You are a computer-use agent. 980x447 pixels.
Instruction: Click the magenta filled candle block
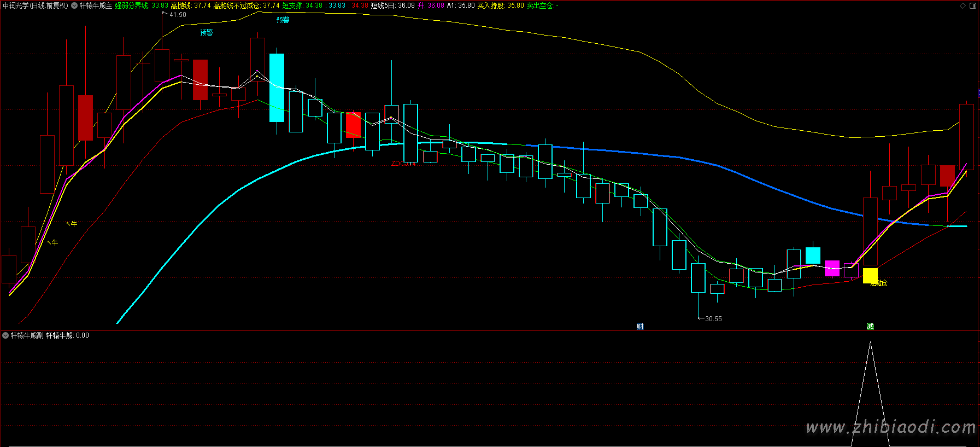pyautogui.click(x=832, y=268)
